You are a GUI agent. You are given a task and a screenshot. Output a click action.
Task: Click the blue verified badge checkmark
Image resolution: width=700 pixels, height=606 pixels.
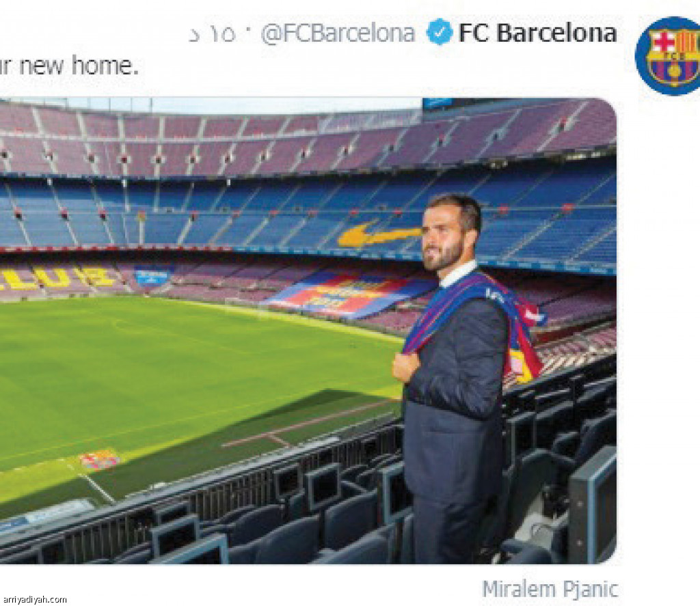pos(440,32)
